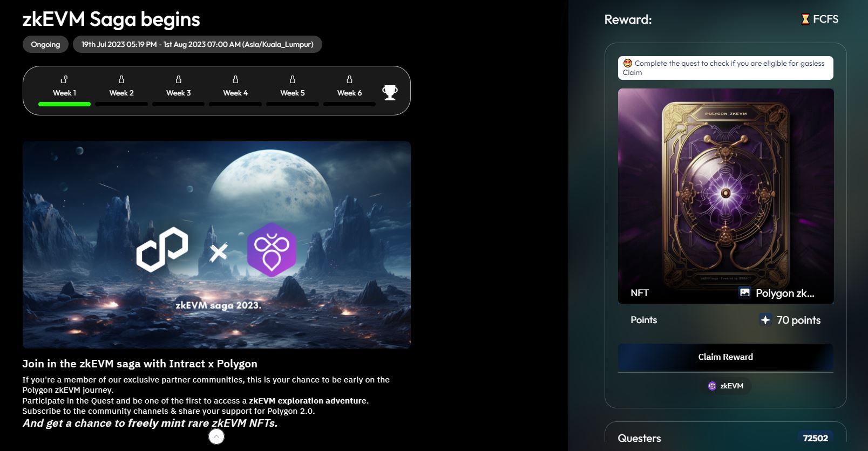
Task: Click the zkEVM Saga begins title
Action: pos(111,19)
